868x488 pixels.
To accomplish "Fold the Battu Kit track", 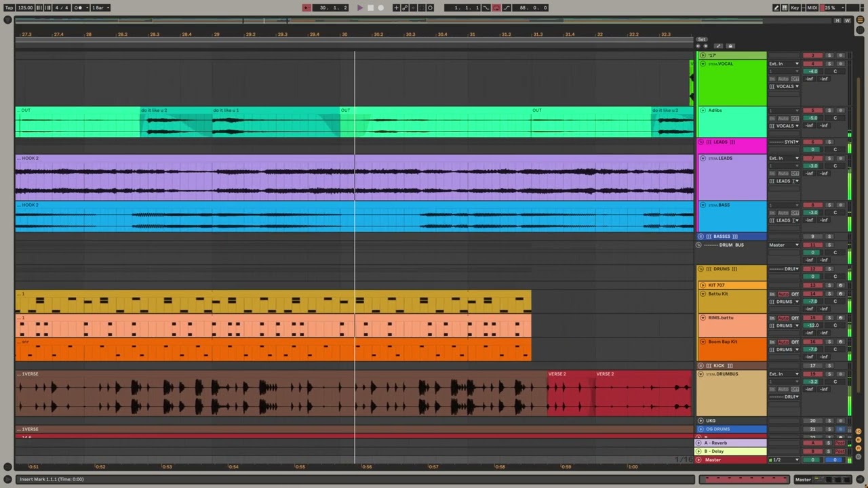I will pyautogui.click(x=703, y=294).
